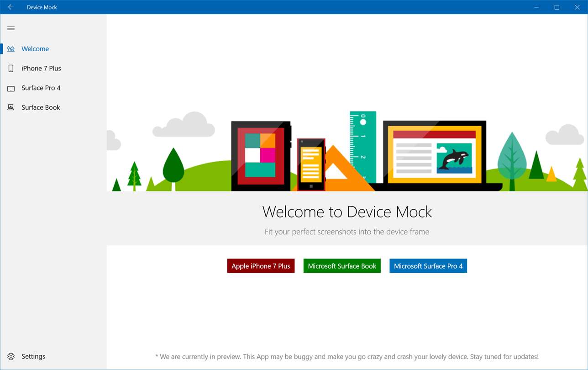588x370 pixels.
Task: Click the Surface Book laptop icon
Action: [11, 108]
